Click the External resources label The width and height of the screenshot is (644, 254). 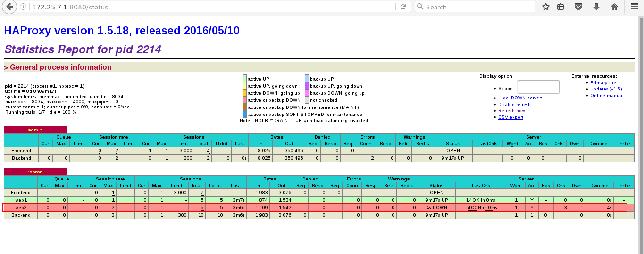pyautogui.click(x=594, y=76)
